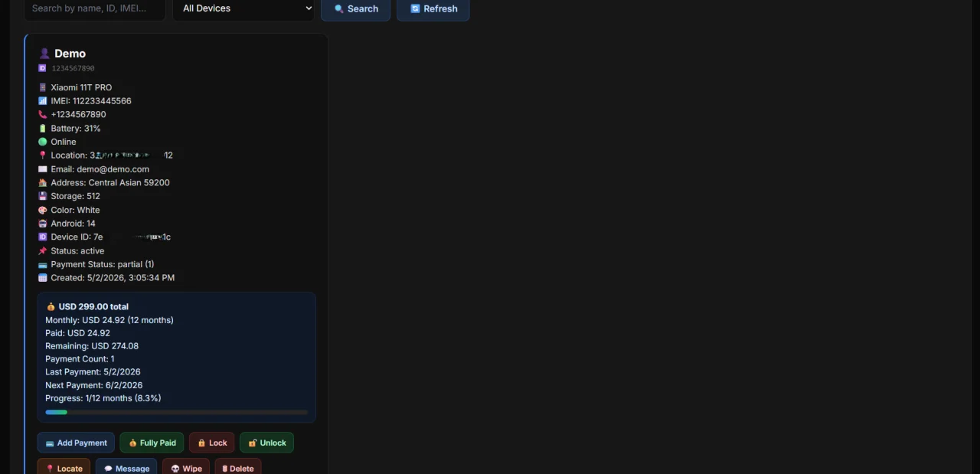The image size is (980, 474).
Task: Click the house icon beside Address
Action: click(x=43, y=183)
